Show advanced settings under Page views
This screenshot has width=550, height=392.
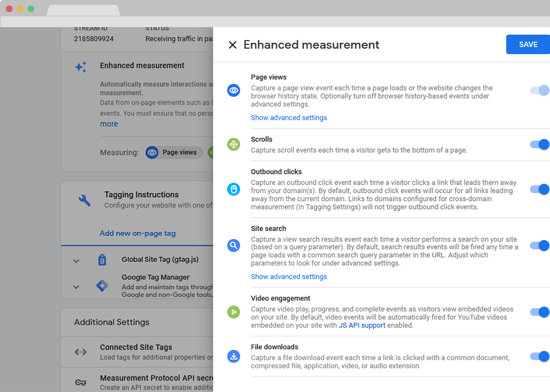pyautogui.click(x=289, y=117)
